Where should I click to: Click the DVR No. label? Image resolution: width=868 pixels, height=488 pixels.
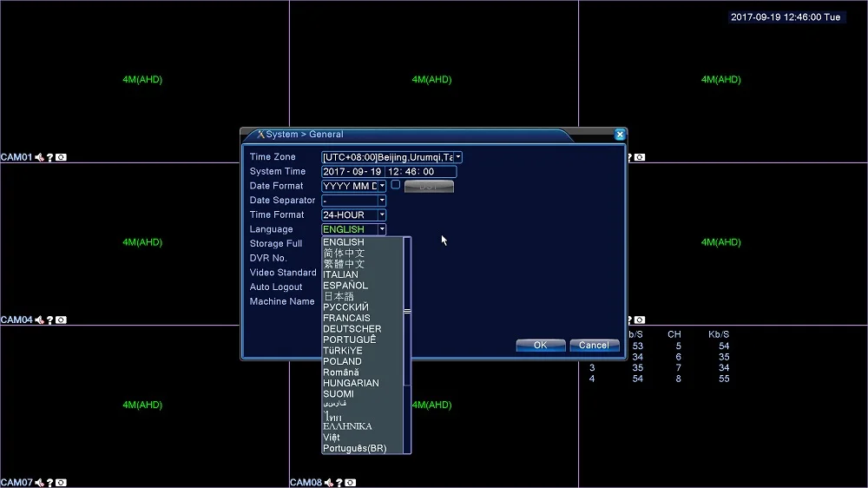[x=268, y=258]
